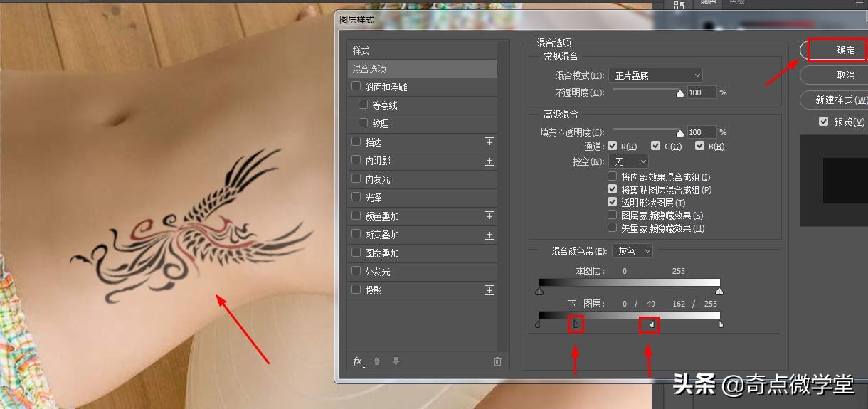868x409 pixels.
Task: Click the delete effect trash icon
Action: pos(497,361)
